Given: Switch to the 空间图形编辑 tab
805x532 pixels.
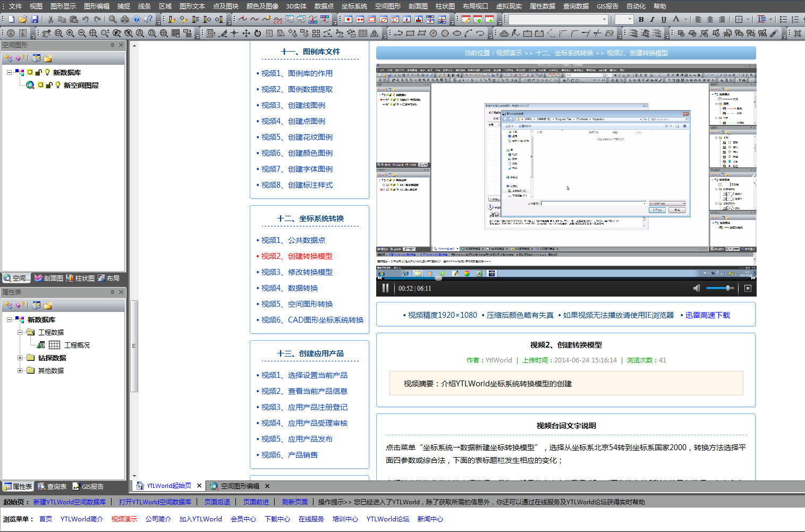Looking at the screenshot, I should coord(240,486).
